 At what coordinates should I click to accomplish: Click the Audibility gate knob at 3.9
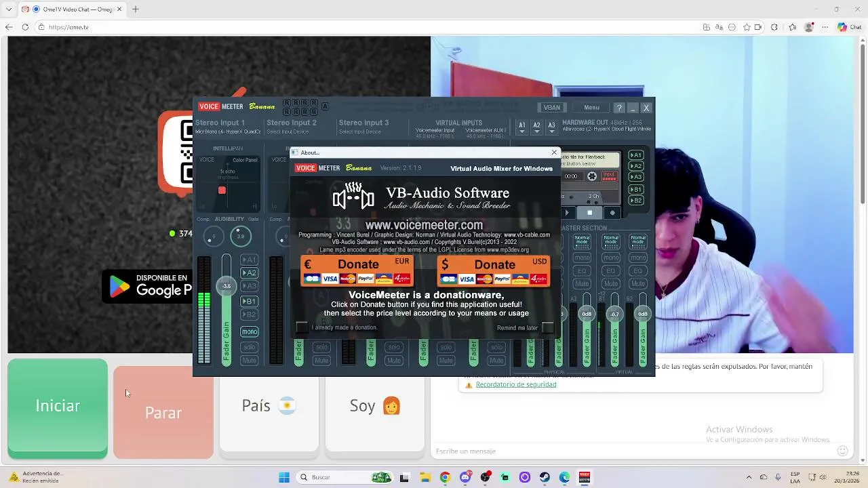coord(240,236)
